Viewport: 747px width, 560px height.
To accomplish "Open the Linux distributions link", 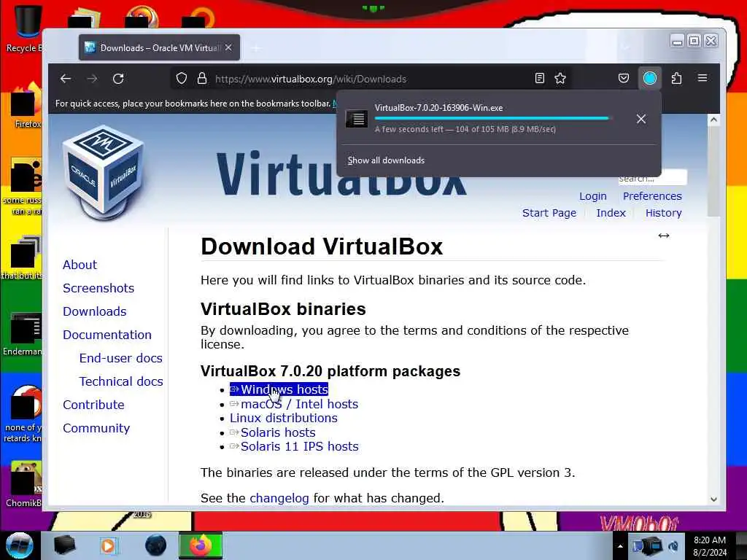I will pyautogui.click(x=284, y=418).
